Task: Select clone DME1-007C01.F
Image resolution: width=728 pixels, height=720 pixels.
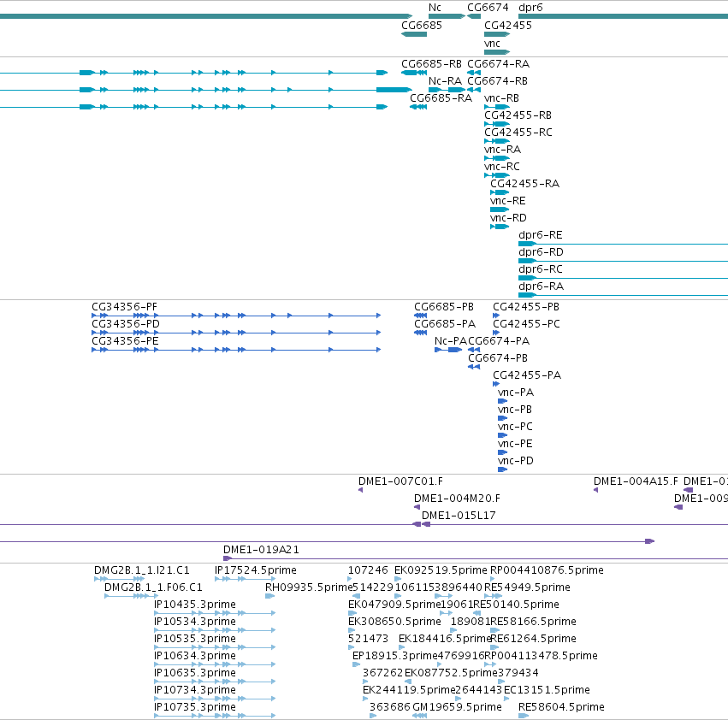Action: point(400,481)
